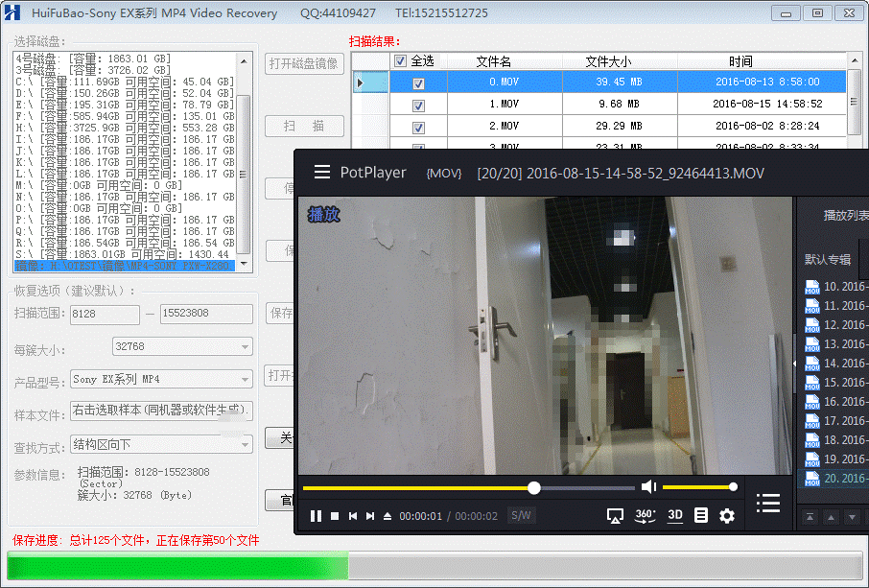The image size is (869, 588).
Task: Toggle the 全选 select-all checkbox
Action: [400, 61]
